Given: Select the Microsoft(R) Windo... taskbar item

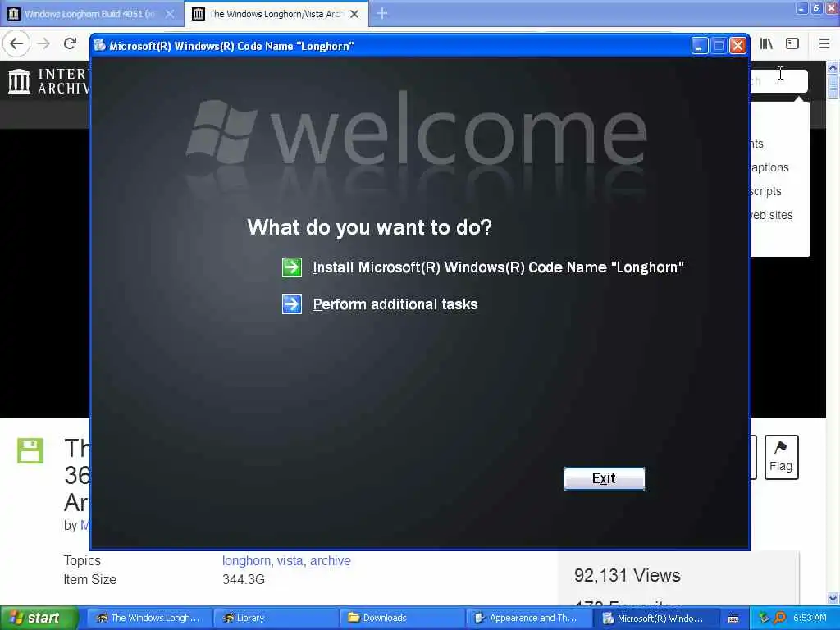Looking at the screenshot, I should (x=655, y=619).
